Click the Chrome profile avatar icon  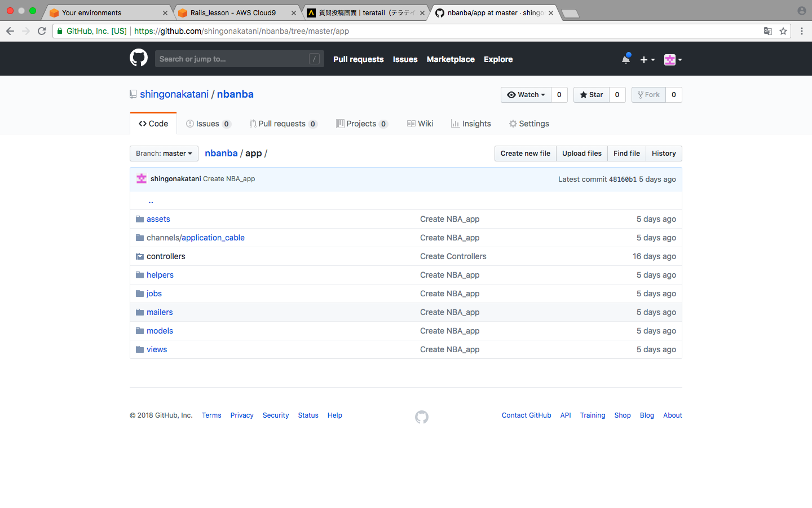click(802, 11)
